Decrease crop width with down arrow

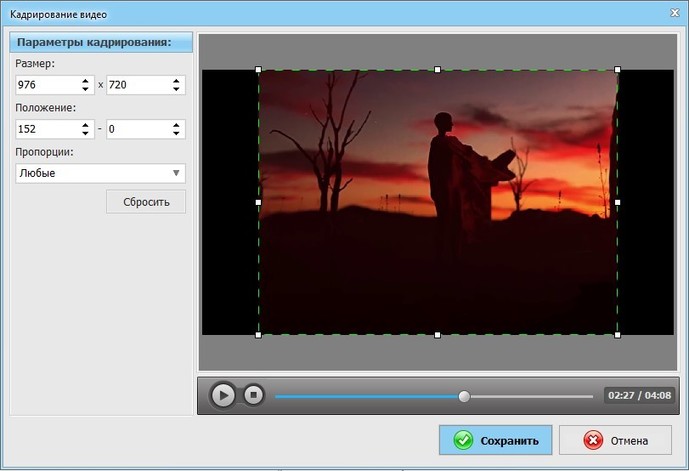click(86, 90)
